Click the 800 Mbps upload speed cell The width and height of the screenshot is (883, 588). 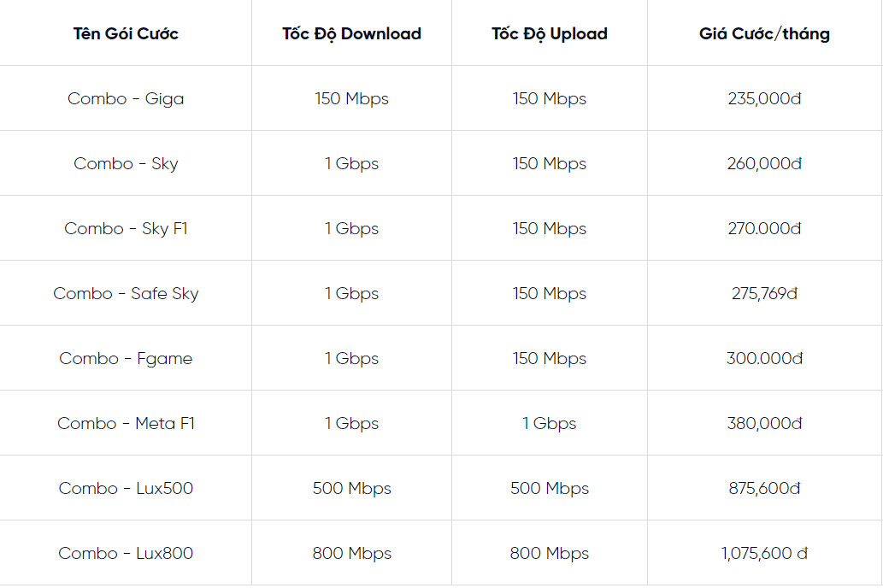tap(550, 554)
